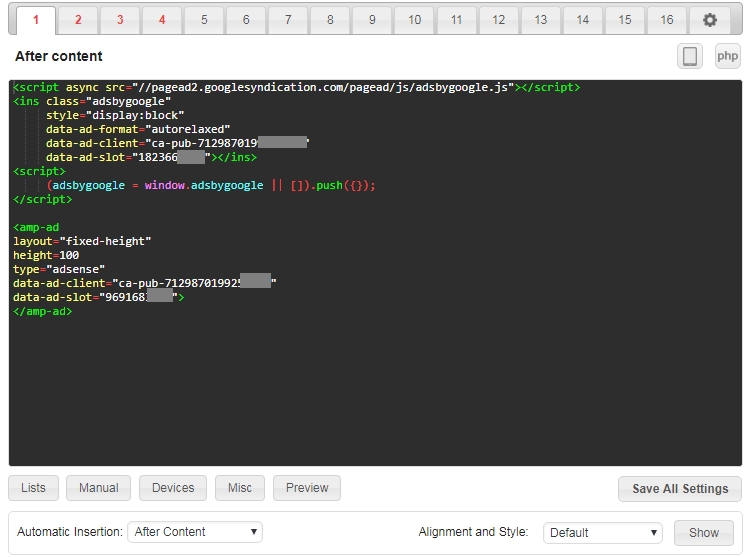Click the Devices button
Screen dimensions: 745x557
point(173,488)
